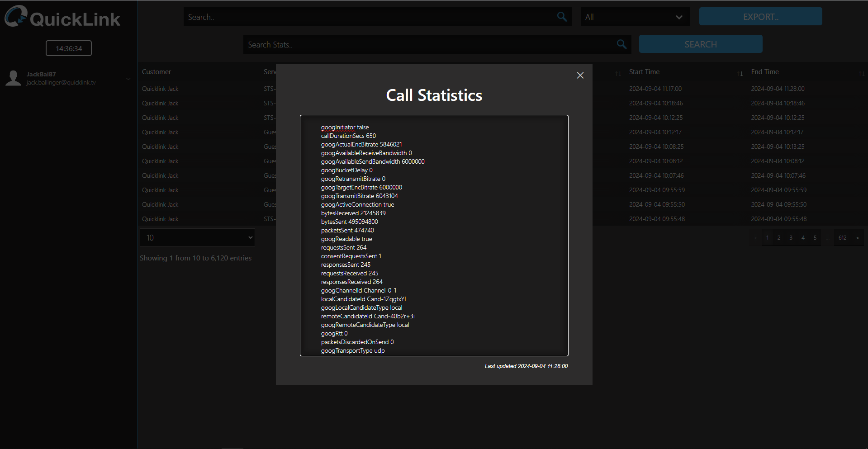Jump to last page 612
The width and height of the screenshot is (868, 449).
coord(842,238)
